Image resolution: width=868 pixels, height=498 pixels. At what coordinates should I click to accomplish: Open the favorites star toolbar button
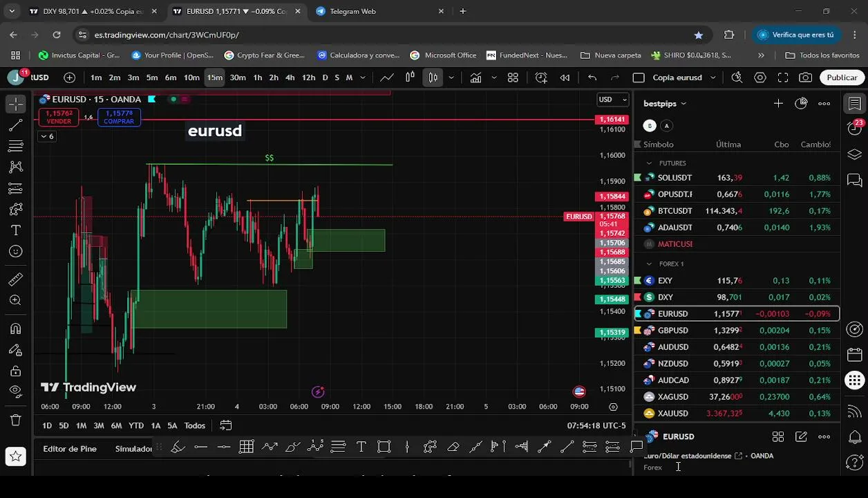(x=16, y=456)
